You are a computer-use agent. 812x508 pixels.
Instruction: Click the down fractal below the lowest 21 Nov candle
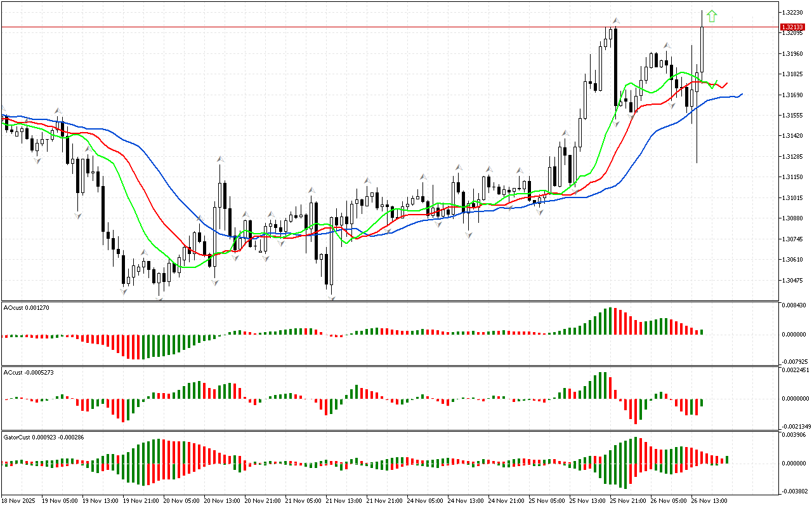click(331, 297)
